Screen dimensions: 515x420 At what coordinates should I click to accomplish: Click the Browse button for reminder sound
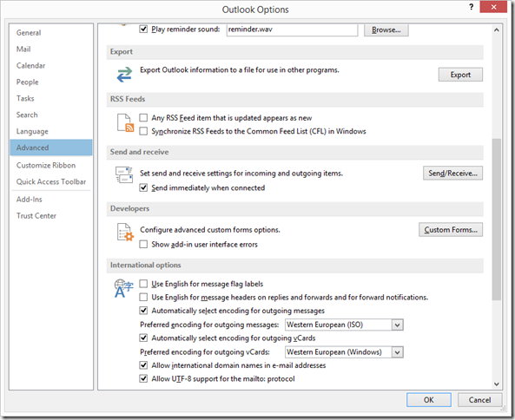tap(386, 30)
